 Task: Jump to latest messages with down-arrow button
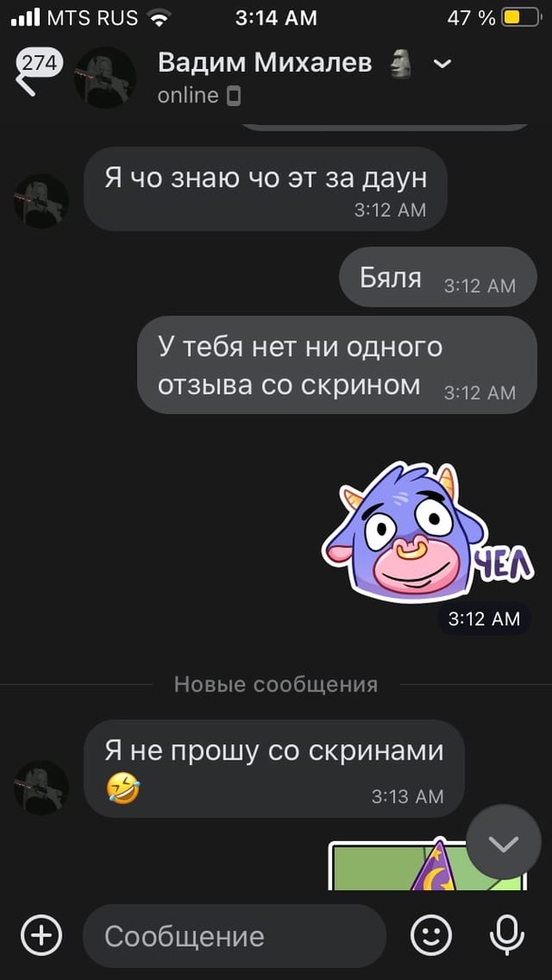tap(504, 842)
